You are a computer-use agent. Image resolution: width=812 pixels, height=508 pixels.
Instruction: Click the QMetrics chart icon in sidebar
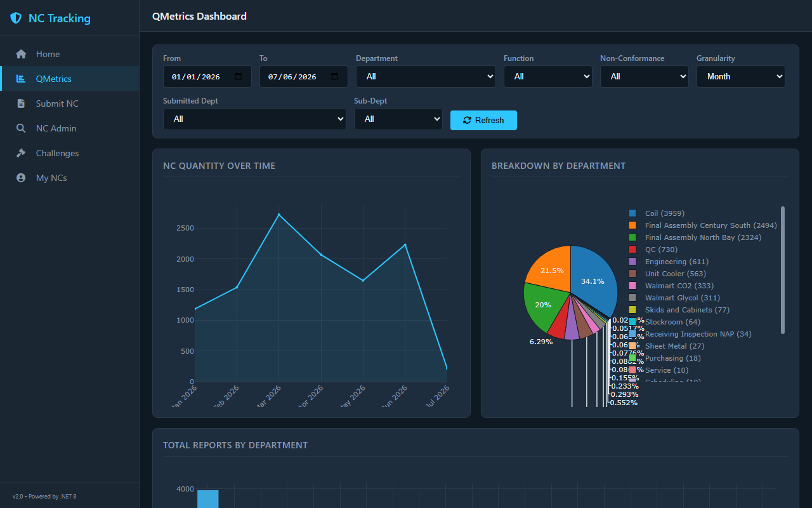tap(21, 79)
